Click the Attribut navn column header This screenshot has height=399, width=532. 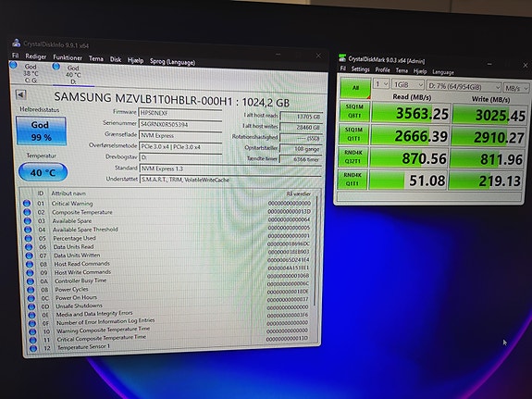click(68, 193)
